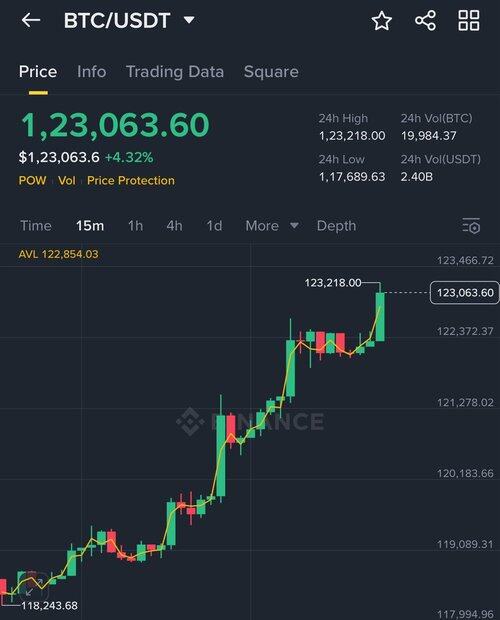The width and height of the screenshot is (500, 620).
Task: Switch to the Info tab
Action: [92, 72]
